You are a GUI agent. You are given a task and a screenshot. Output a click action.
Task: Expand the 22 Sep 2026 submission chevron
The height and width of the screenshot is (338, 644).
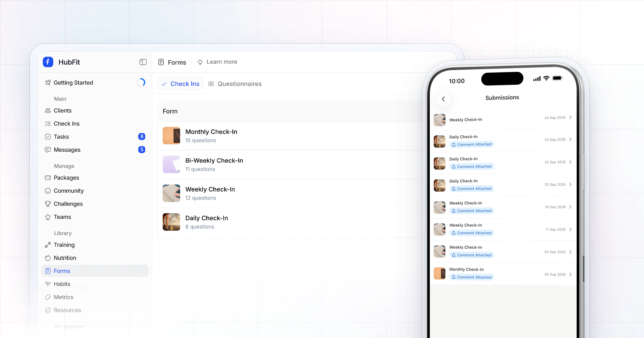570,162
